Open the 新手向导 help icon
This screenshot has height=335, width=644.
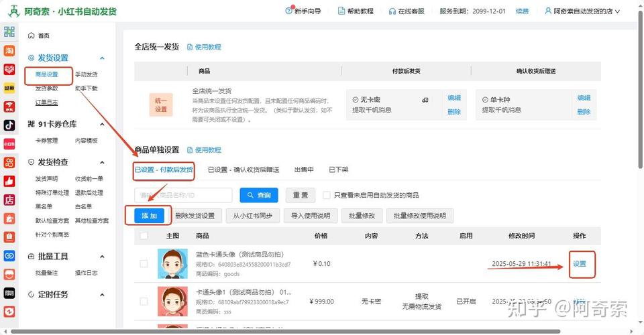pyautogui.click(x=289, y=11)
